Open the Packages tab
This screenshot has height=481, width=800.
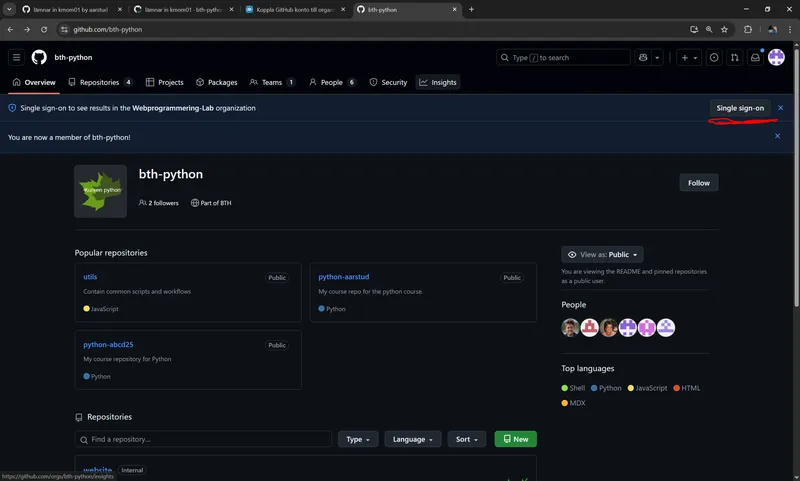(x=217, y=82)
